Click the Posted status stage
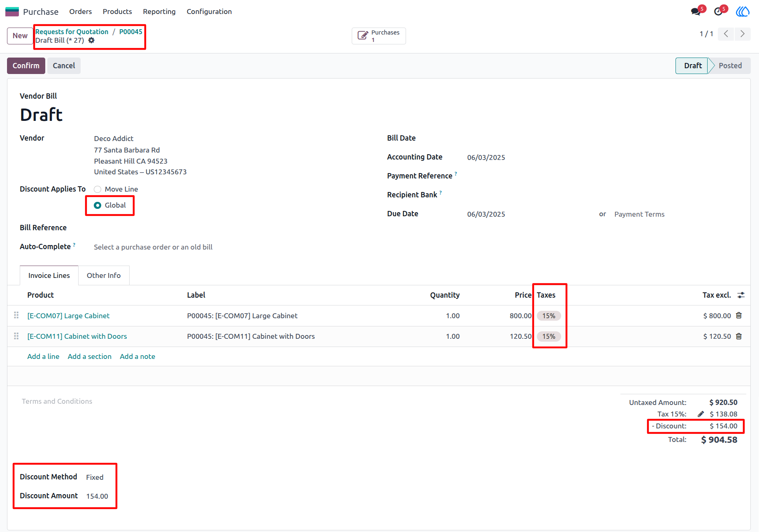The width and height of the screenshot is (759, 532). coord(730,66)
